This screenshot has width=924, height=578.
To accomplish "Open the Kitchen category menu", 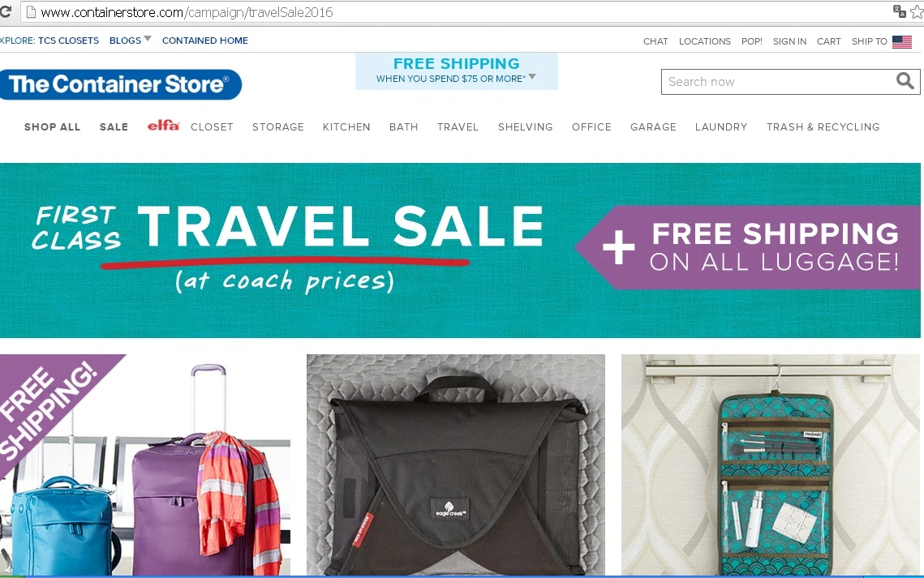I will (346, 126).
